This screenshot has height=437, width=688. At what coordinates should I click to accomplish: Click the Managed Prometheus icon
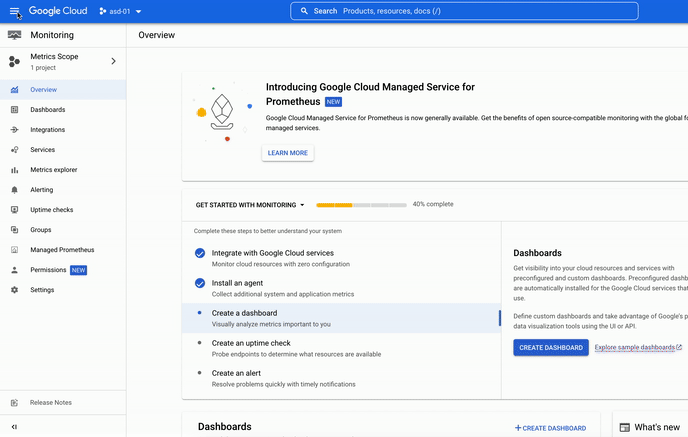pos(14,250)
